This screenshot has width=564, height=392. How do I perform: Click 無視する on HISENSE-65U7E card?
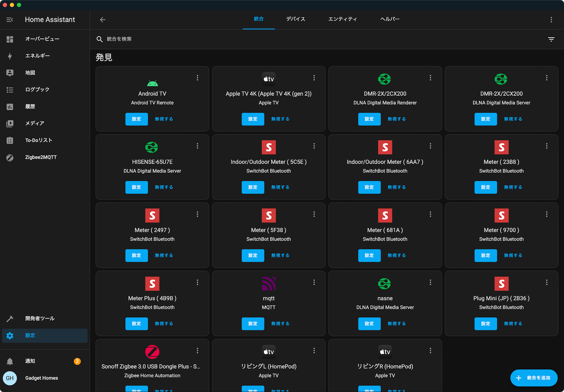[x=164, y=187]
